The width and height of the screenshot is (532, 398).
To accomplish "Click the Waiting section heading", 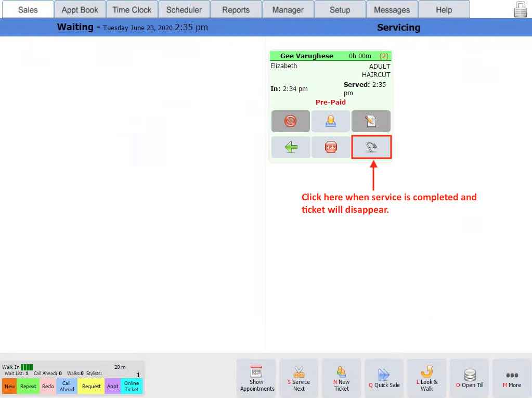I will pos(75,27).
